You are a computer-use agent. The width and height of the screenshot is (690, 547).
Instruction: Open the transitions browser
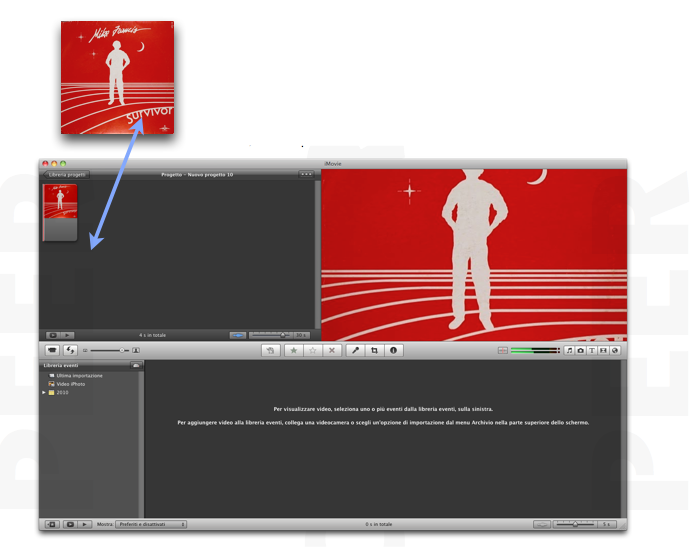coord(603,350)
